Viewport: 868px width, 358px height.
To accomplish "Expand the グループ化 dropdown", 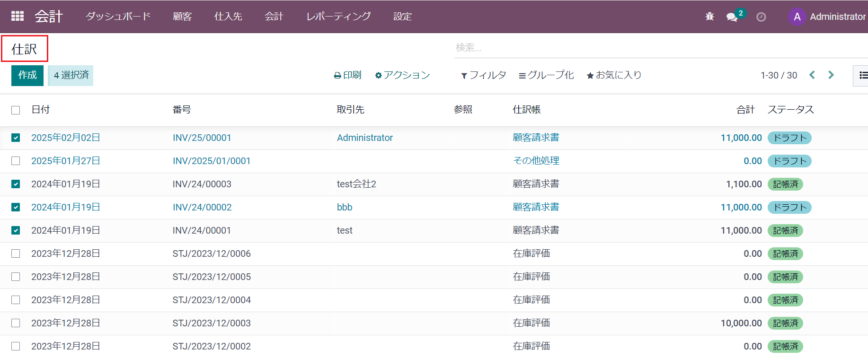I will (x=546, y=75).
